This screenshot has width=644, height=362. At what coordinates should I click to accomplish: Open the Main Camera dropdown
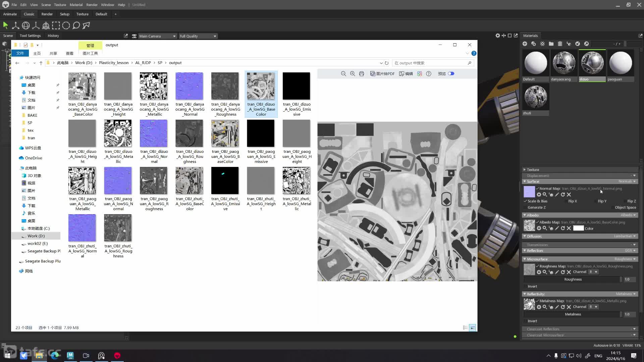(x=157, y=36)
